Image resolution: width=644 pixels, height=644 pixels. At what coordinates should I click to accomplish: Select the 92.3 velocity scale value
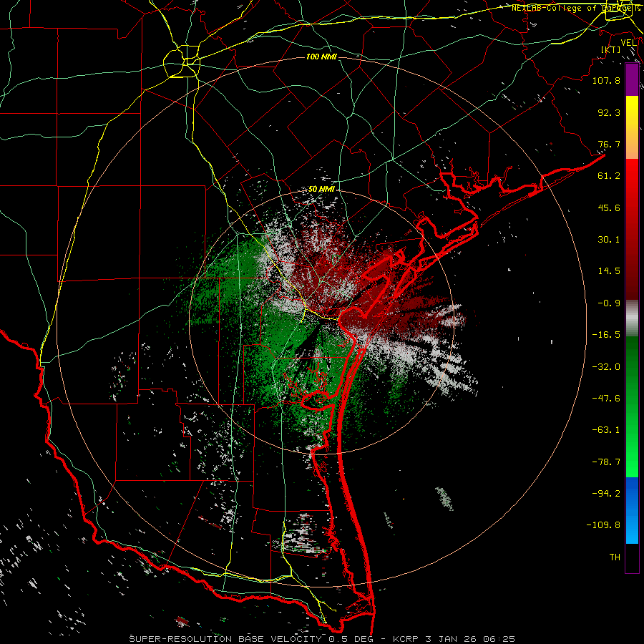pyautogui.click(x=609, y=112)
